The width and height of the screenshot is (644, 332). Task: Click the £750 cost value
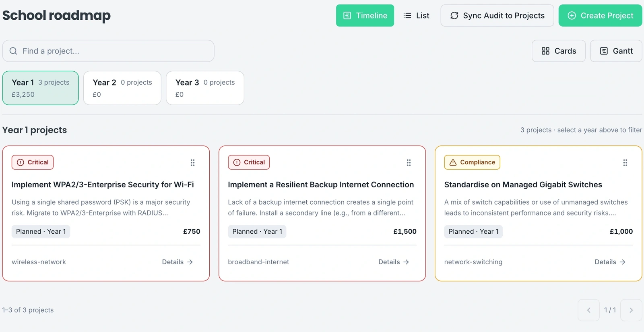click(192, 232)
